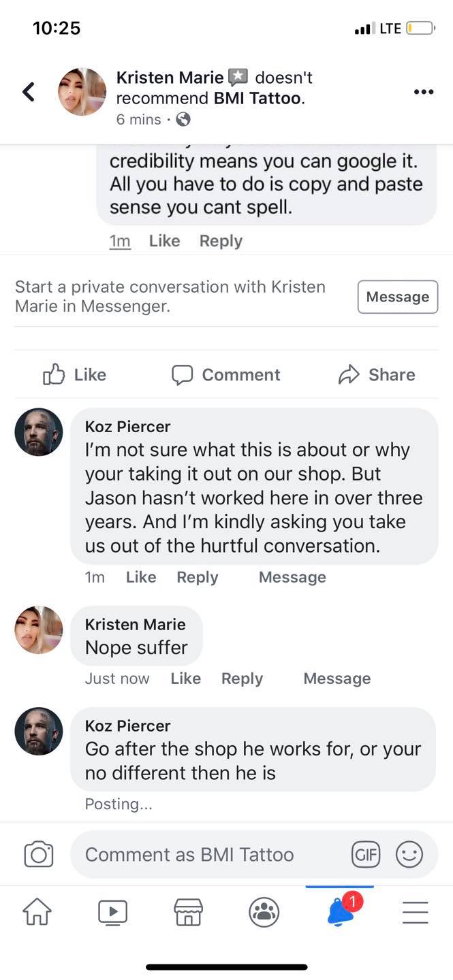Like Kristen Marie's 'Nope suffer' comment
The width and height of the screenshot is (453, 980).
click(x=185, y=679)
